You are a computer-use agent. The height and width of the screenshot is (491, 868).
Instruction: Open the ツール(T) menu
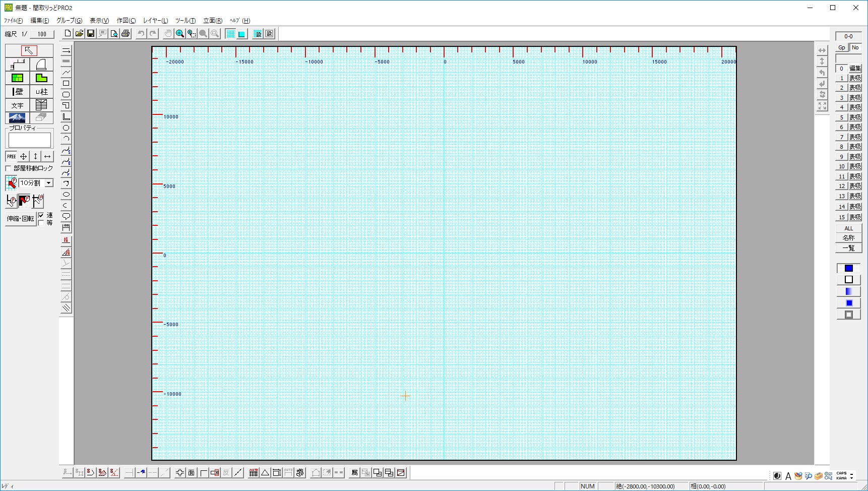pos(185,21)
